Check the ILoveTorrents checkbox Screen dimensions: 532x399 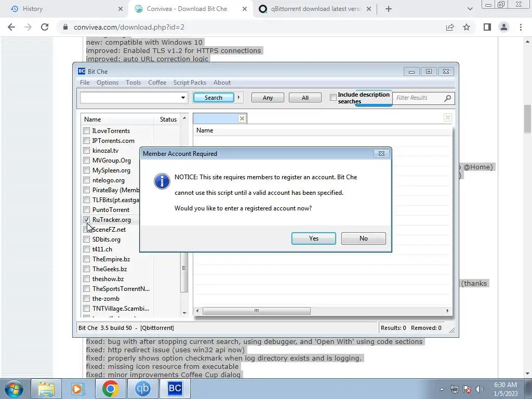[87, 130]
